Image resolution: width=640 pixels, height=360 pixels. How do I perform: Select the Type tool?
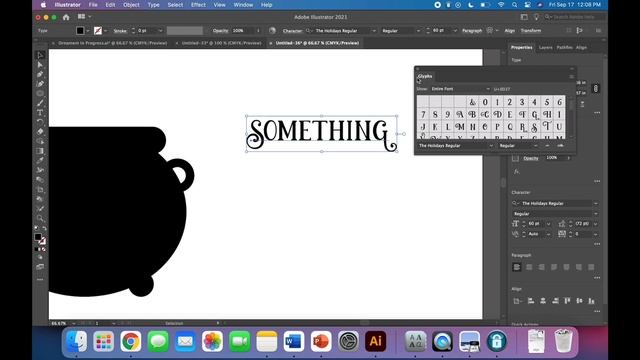[x=40, y=113]
